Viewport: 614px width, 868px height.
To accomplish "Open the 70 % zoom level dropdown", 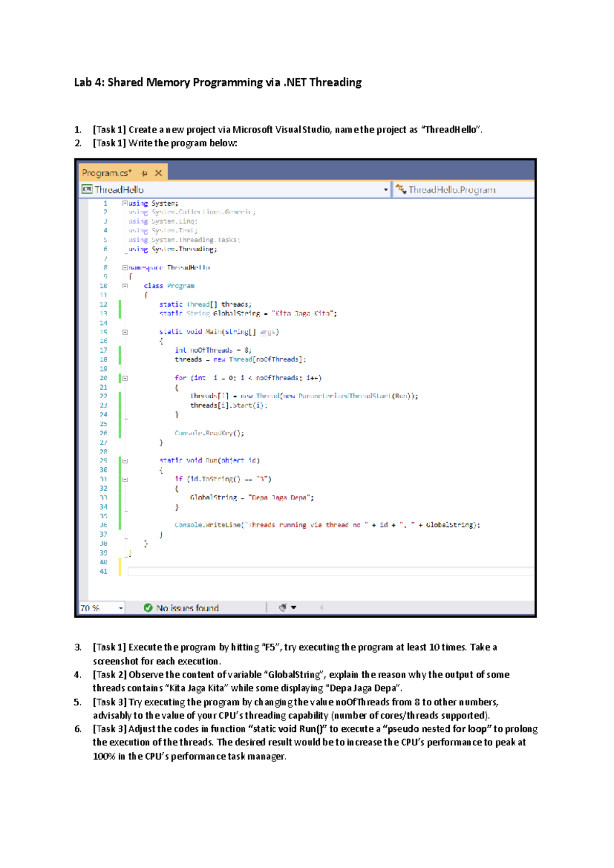I will (x=121, y=608).
